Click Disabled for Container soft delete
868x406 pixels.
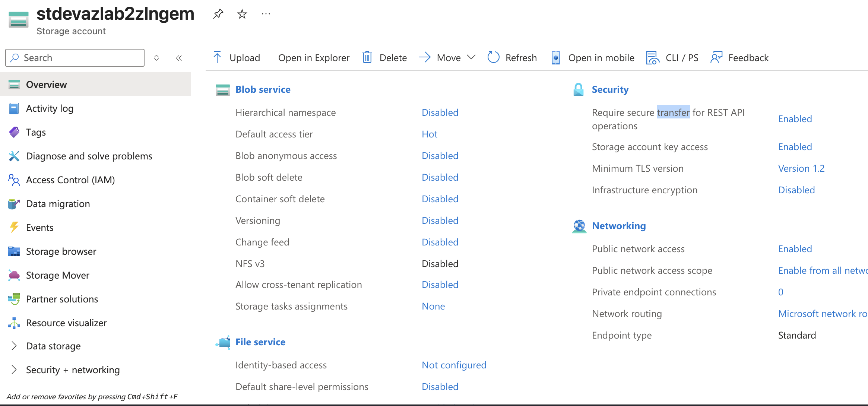pyautogui.click(x=440, y=199)
